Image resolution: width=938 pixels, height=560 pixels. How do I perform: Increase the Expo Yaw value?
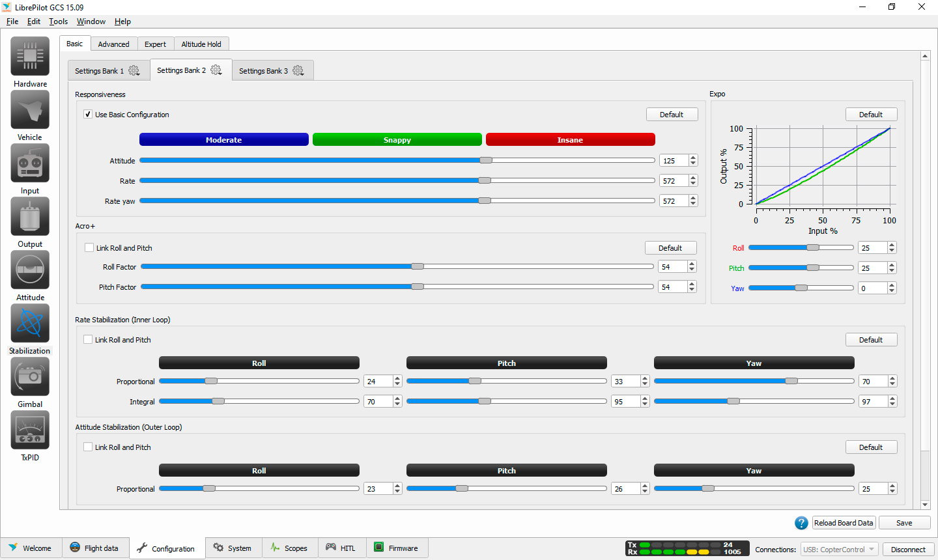click(892, 285)
